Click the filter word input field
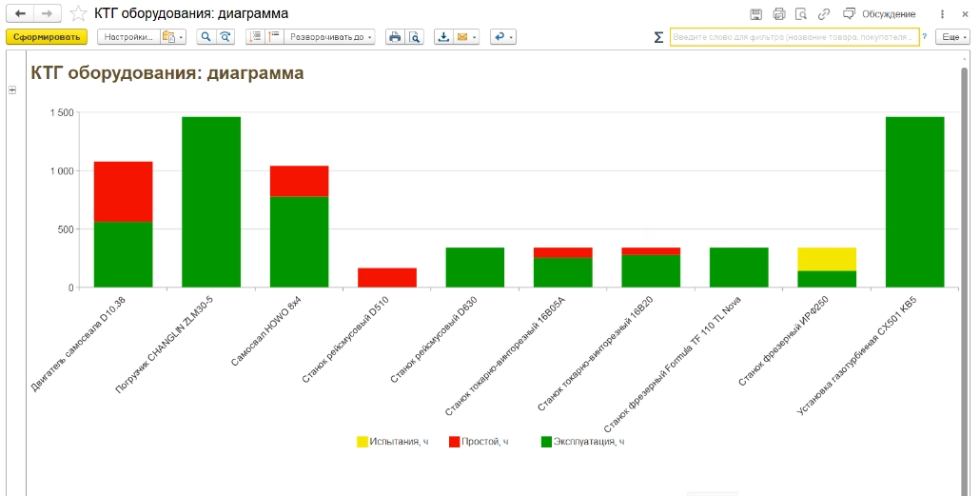980x496 pixels. pos(794,37)
